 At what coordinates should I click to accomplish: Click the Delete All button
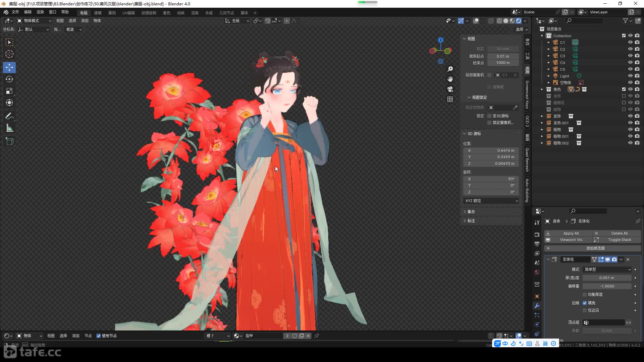(x=616, y=233)
